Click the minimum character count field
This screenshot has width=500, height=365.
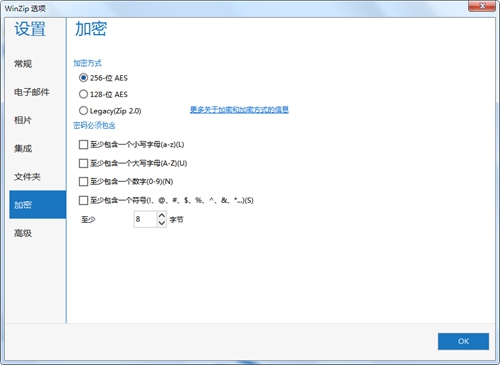[x=145, y=219]
